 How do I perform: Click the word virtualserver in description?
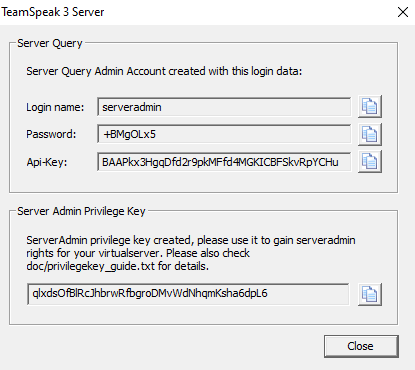point(131,253)
